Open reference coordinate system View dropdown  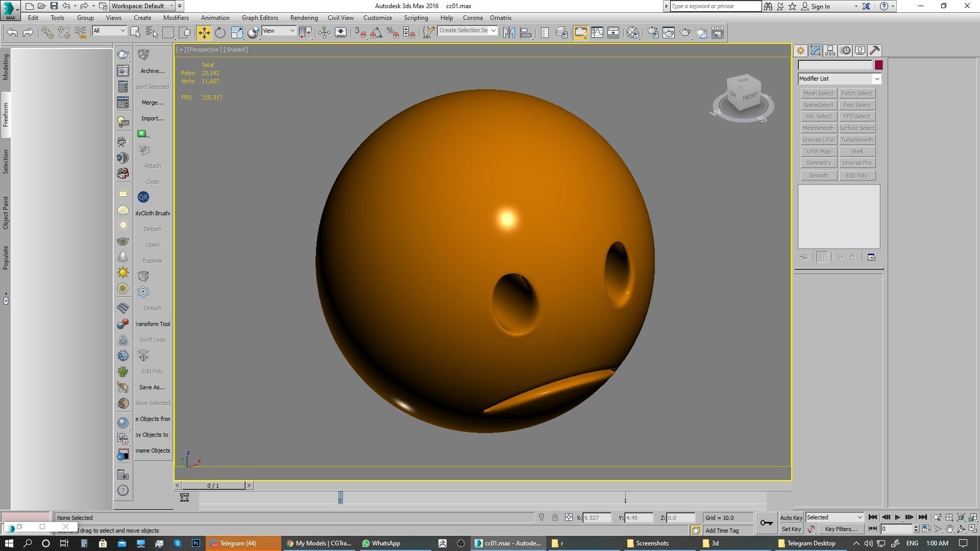[279, 31]
